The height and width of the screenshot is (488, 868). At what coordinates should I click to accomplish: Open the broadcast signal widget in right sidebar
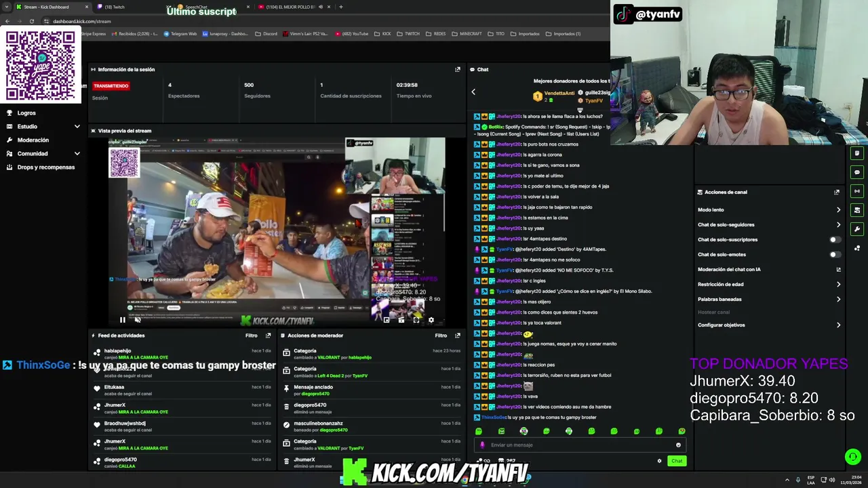(x=857, y=191)
